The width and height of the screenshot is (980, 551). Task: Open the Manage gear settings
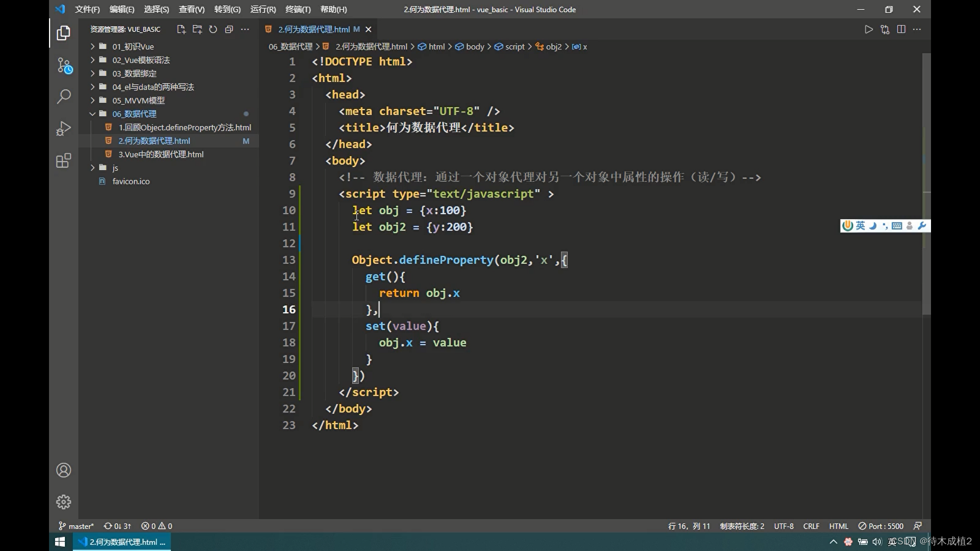point(63,502)
